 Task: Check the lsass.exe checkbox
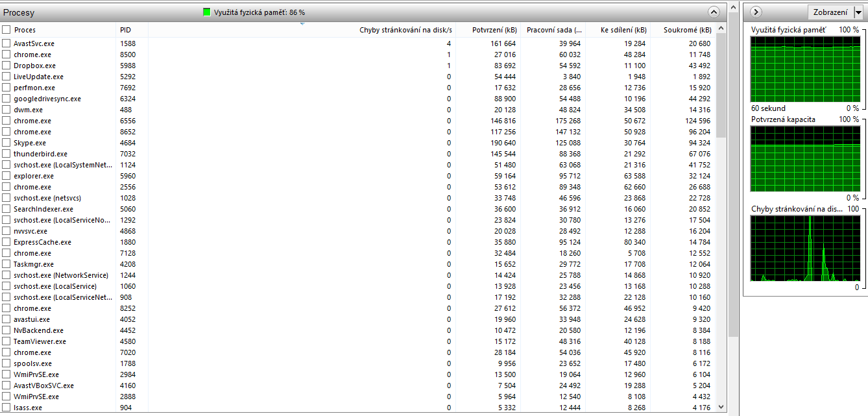(6, 408)
